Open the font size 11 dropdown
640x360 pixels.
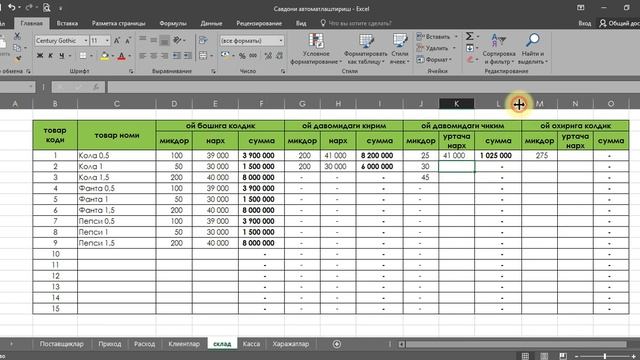(107, 40)
